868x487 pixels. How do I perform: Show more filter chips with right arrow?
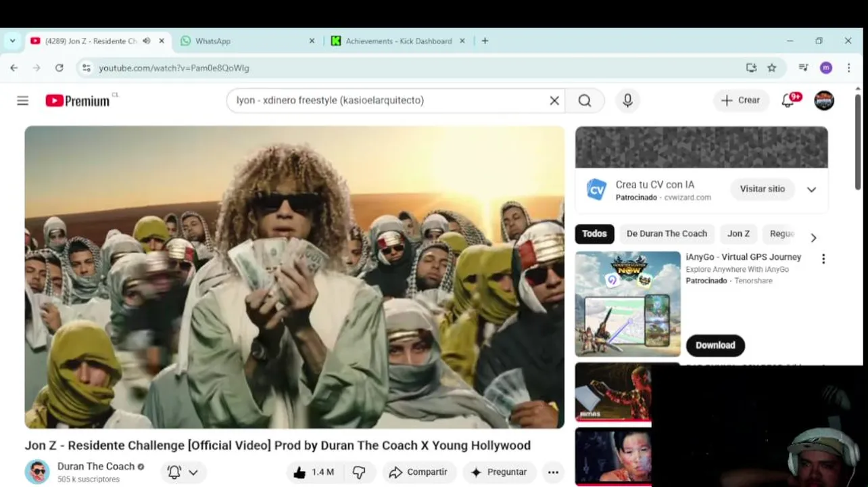pos(813,237)
